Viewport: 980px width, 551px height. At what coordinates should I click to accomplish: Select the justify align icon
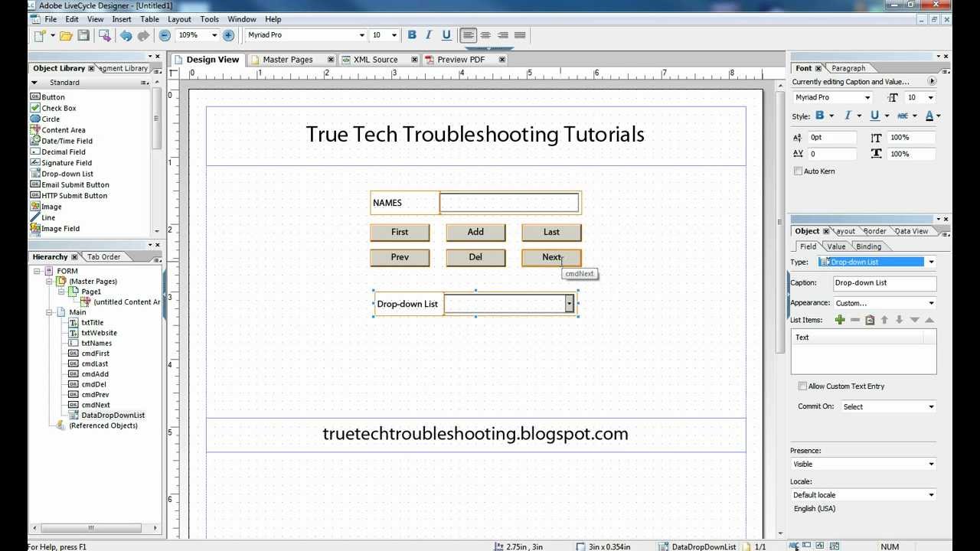[x=520, y=35]
